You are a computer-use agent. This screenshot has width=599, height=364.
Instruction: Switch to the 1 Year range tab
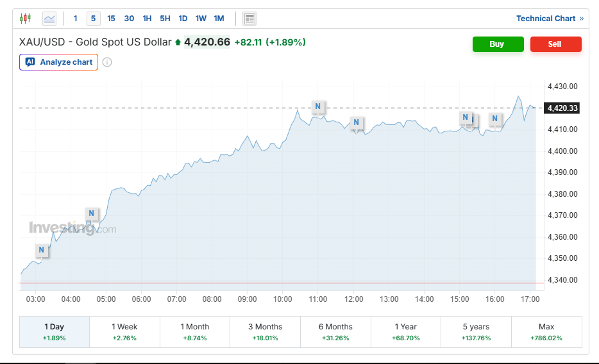click(x=405, y=331)
